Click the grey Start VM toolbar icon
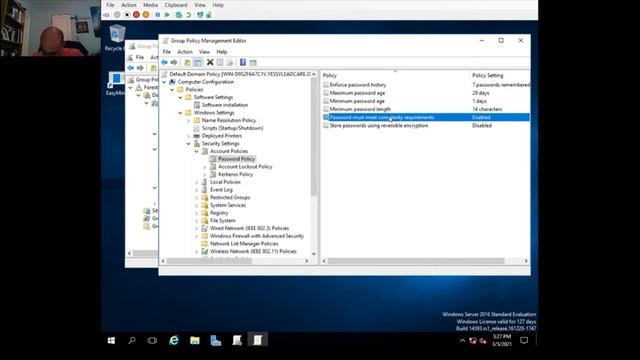Viewport: 640px width, 360px height. tap(117, 15)
